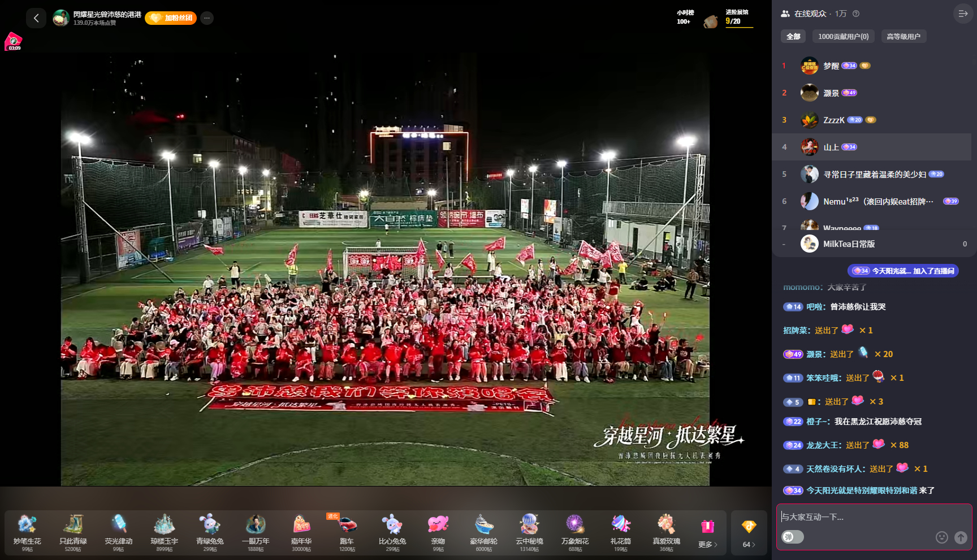Open chat user 笨笨哇哦's name
The height and width of the screenshot is (560, 977).
[823, 378]
